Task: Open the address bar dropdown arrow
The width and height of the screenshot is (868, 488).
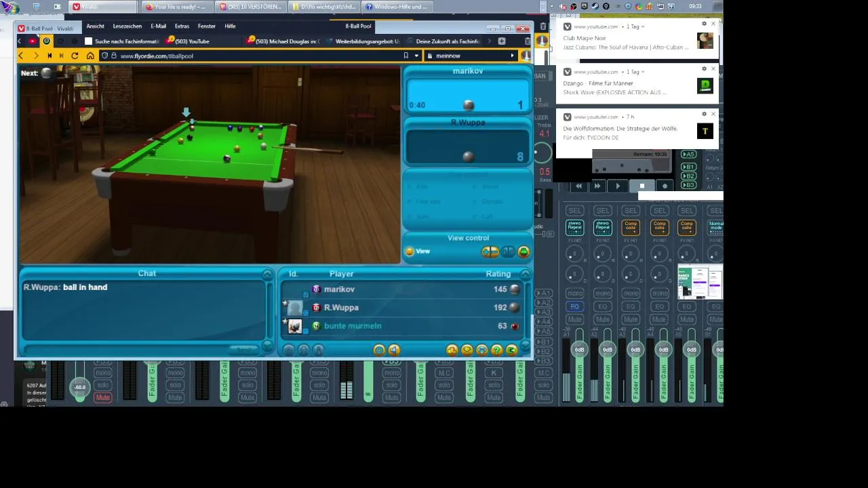Action: coord(415,56)
